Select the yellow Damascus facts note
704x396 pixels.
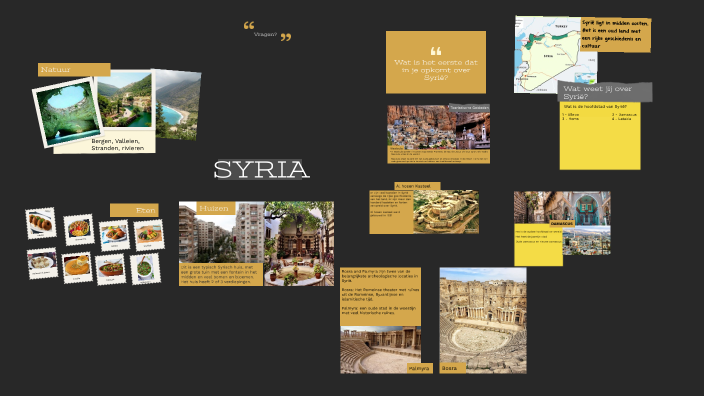coord(538,245)
